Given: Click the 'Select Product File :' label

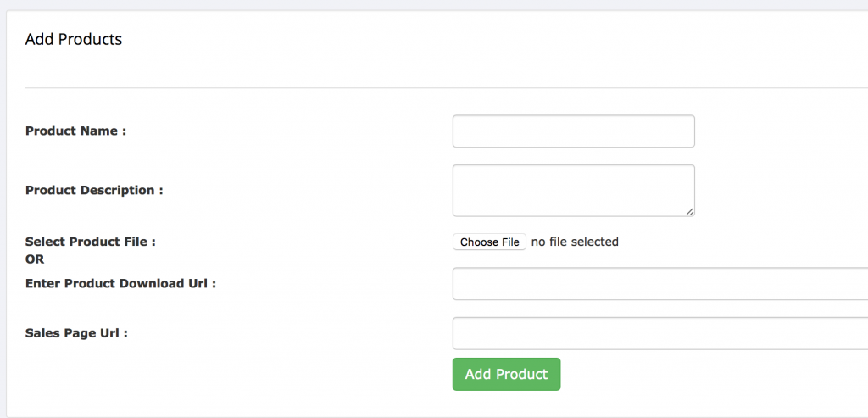Looking at the screenshot, I should click(91, 242).
